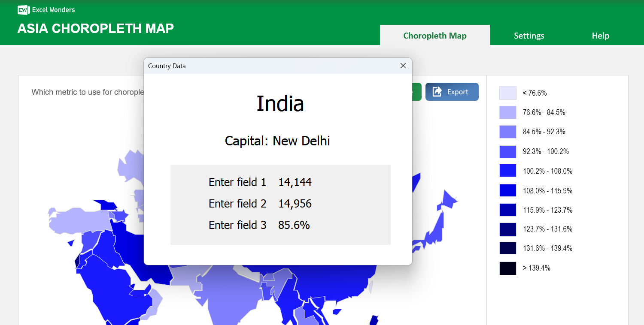Close the Country Data dialog
Screen dimensions: 644x325
tap(403, 66)
